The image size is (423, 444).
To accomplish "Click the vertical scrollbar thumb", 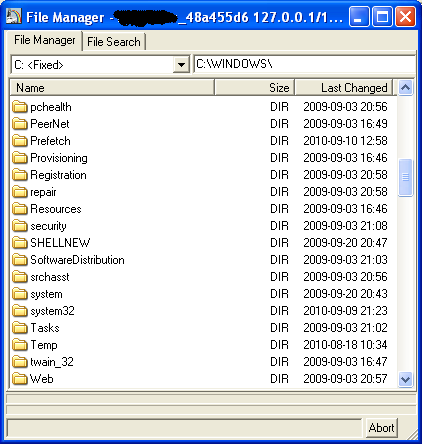I will point(405,178).
